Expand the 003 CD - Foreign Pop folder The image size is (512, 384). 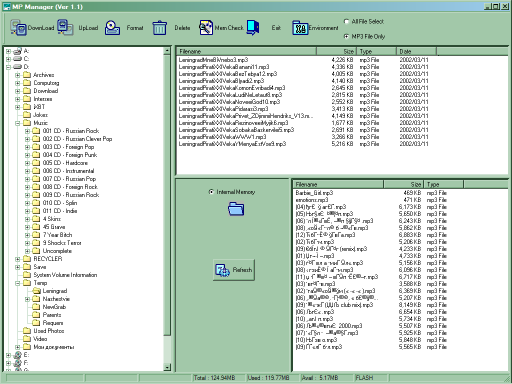click(27, 147)
